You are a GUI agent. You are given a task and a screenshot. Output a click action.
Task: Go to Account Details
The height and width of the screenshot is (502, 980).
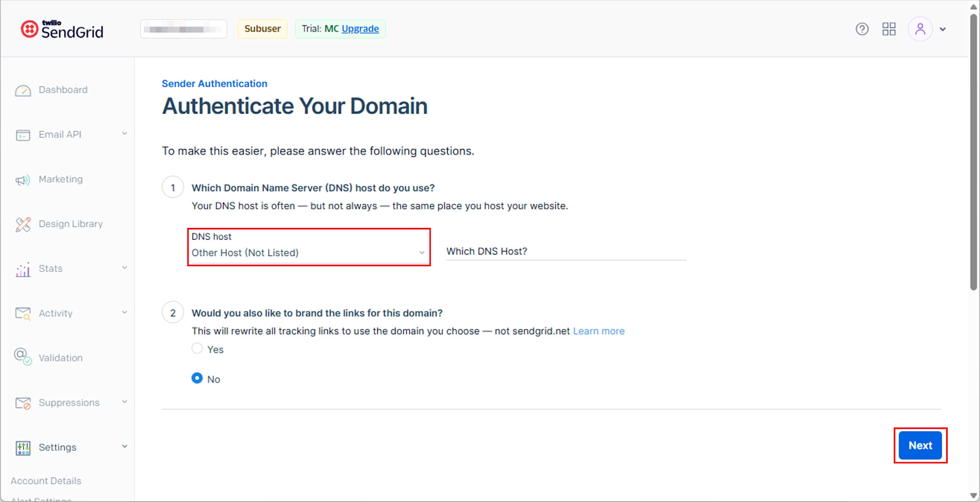[x=45, y=480]
